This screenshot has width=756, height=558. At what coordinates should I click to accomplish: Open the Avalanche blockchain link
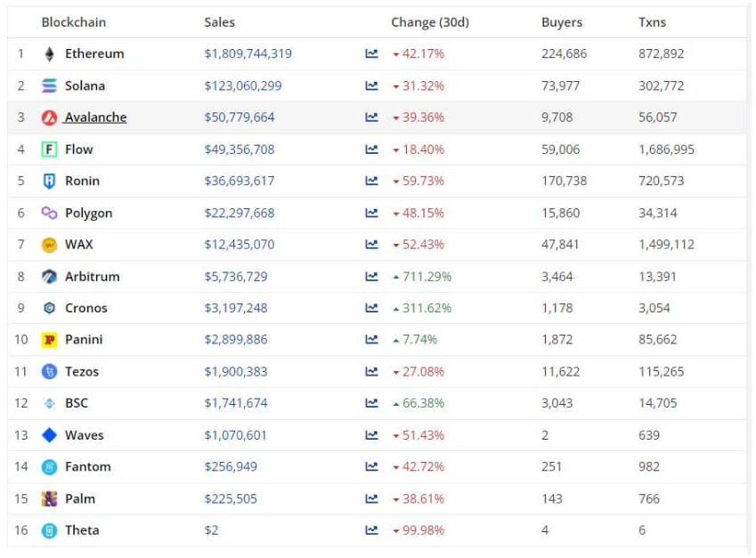click(95, 117)
